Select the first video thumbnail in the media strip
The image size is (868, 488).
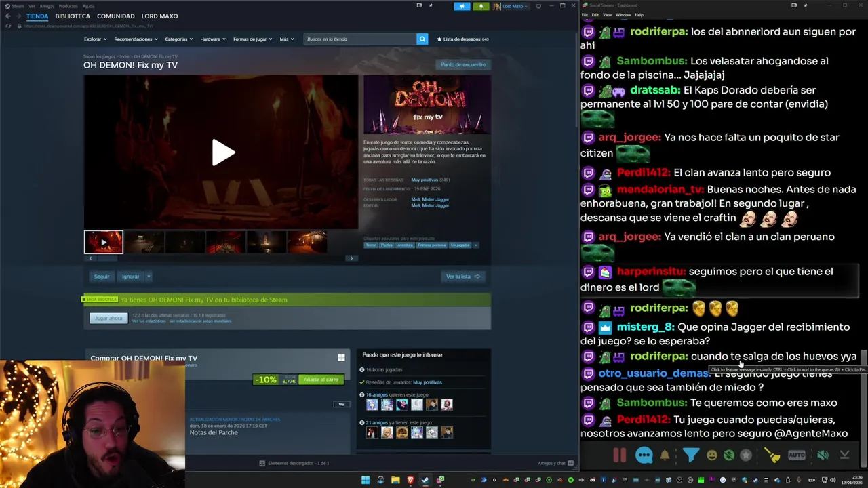(x=104, y=242)
